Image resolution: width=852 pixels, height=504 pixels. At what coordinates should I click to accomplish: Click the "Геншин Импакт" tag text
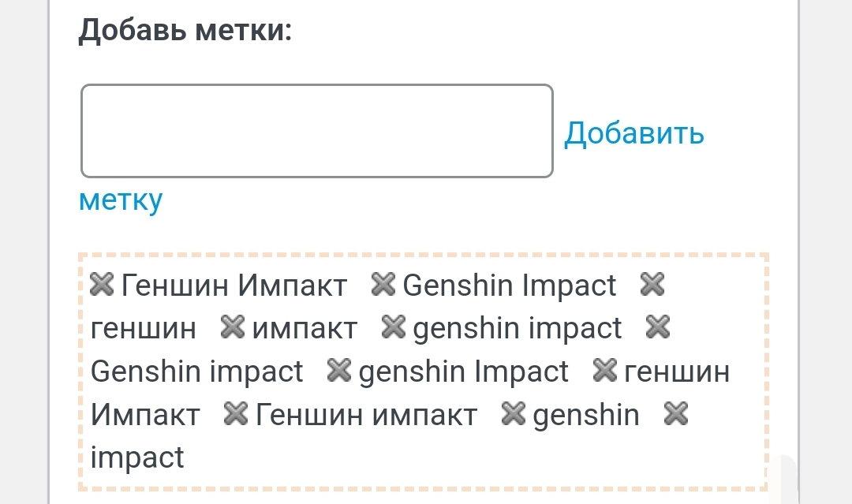[234, 286]
